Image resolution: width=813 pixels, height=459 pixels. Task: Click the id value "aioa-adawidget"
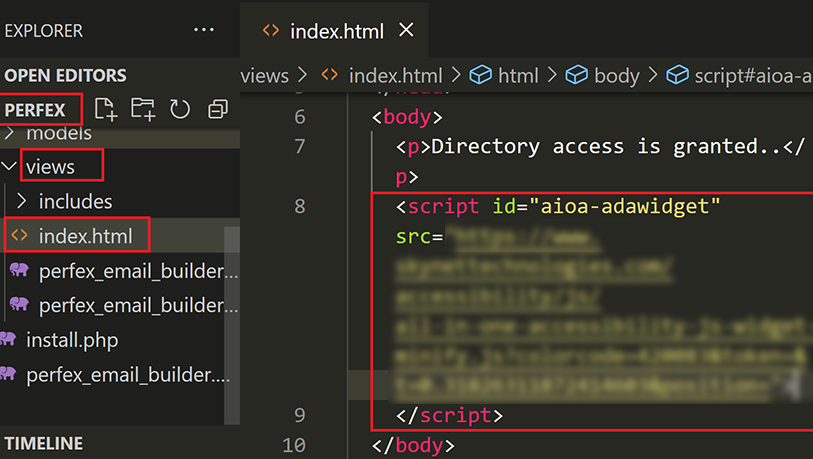(x=624, y=206)
